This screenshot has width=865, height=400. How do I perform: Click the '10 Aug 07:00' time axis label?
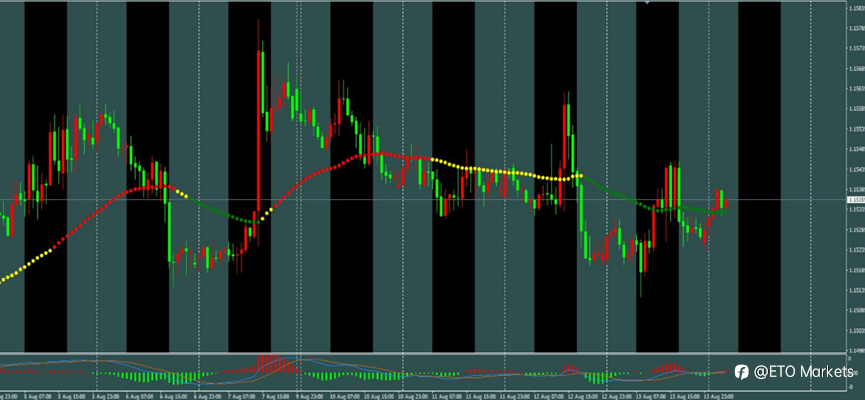pos(345,397)
